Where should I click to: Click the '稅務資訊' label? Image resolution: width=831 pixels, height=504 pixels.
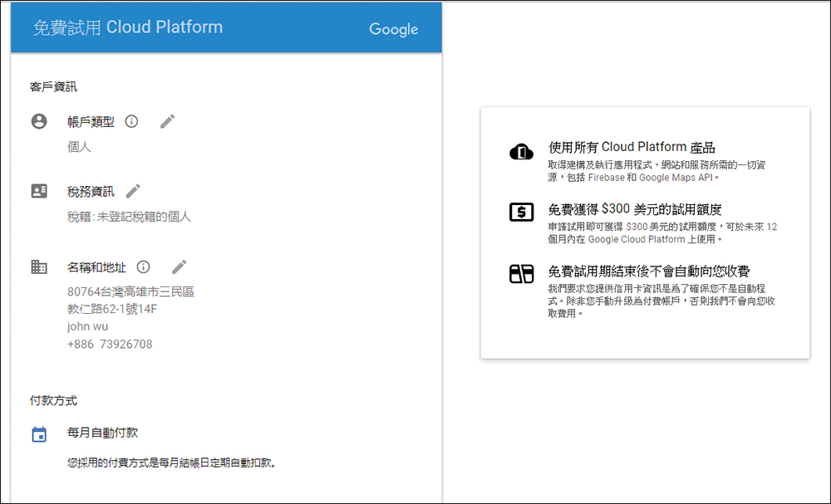click(91, 192)
